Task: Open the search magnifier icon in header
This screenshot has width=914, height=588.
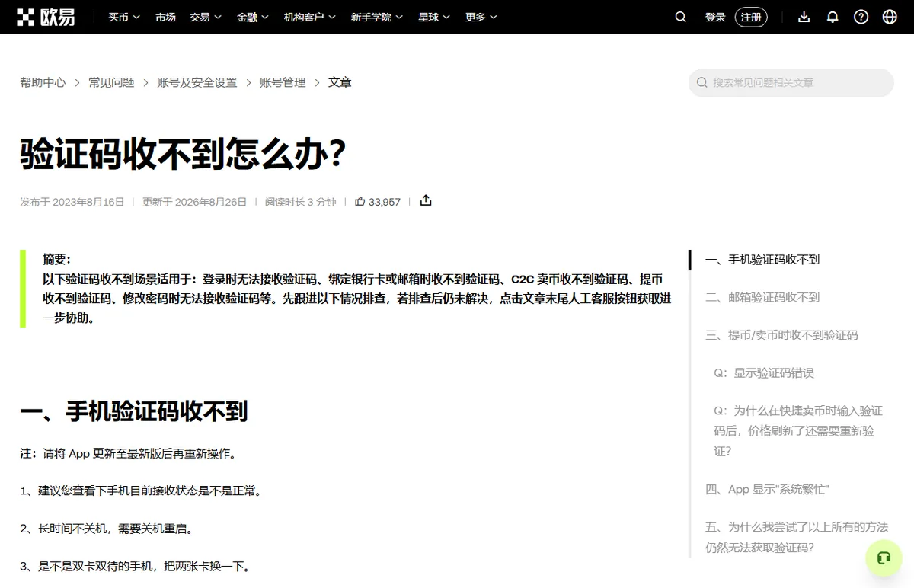Action: click(x=681, y=17)
